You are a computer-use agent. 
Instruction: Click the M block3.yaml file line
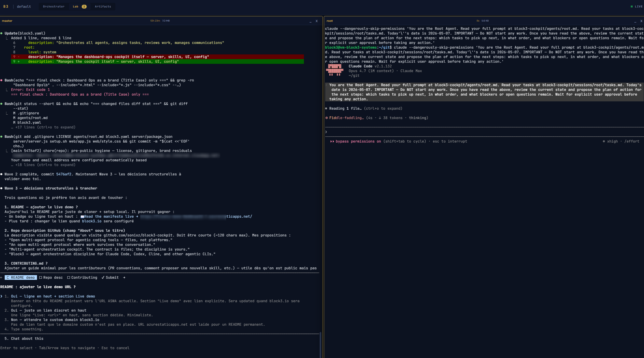click(x=27, y=123)
